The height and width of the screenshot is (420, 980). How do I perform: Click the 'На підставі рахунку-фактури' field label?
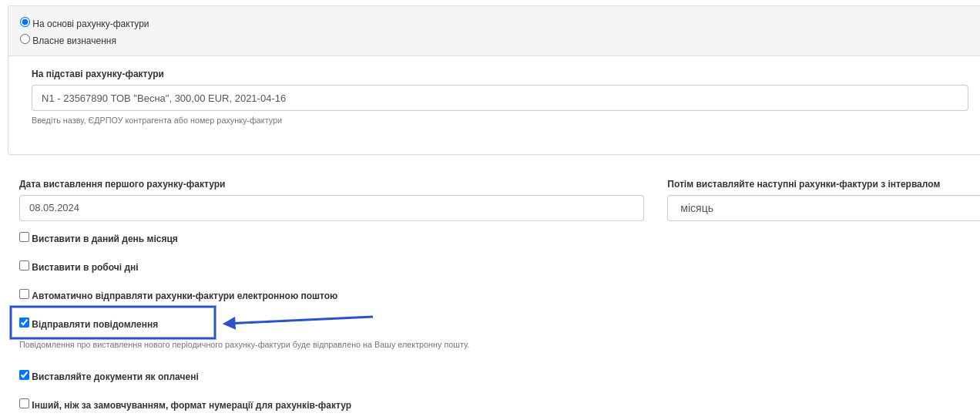(x=98, y=74)
